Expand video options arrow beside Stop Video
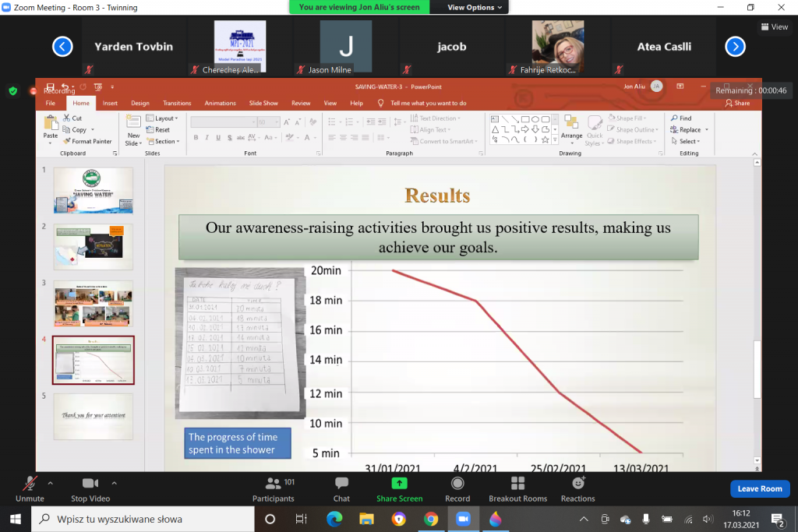Screen dimensions: 798x532 tap(114, 483)
